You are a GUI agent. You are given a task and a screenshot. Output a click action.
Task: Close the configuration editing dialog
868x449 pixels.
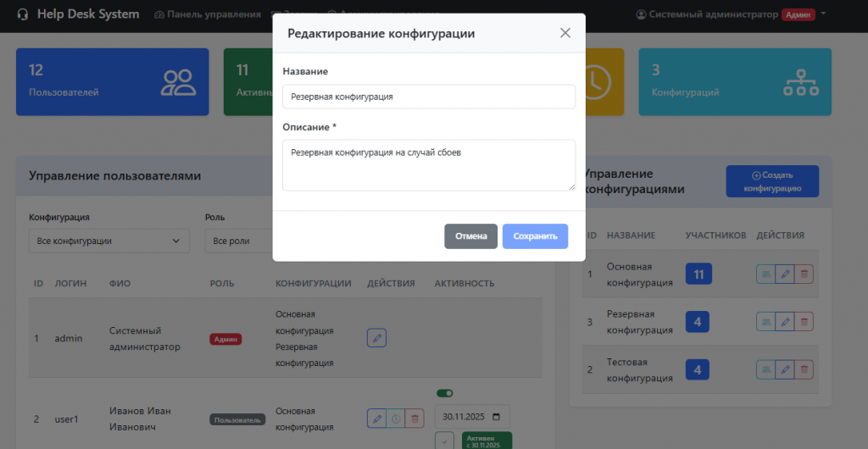pos(565,33)
